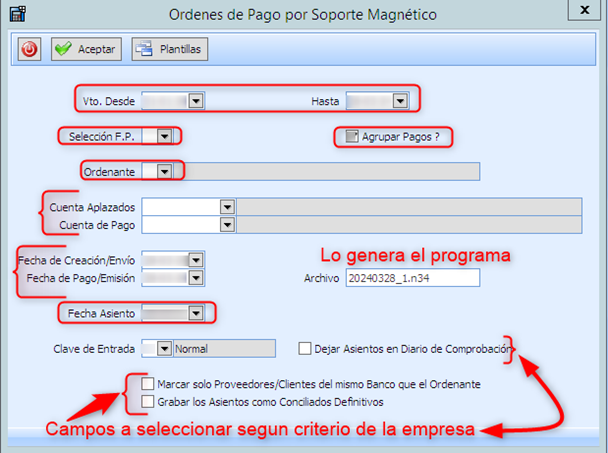608x453 pixels.
Task: Open the Clave de Entrada dropdown
Action: click(165, 349)
